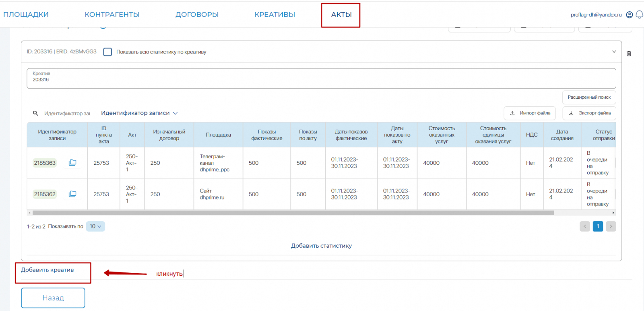Click the Экспорт файла download button
The width and height of the screenshot is (644, 311).
(589, 113)
